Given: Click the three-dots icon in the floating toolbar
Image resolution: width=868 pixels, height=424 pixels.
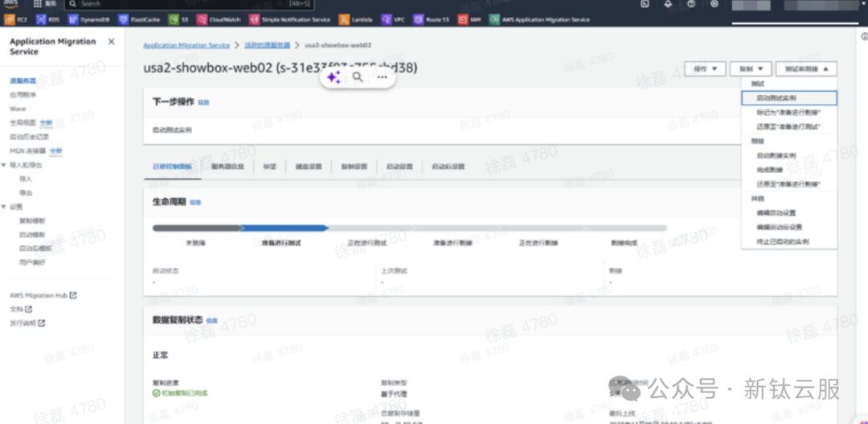Looking at the screenshot, I should pyautogui.click(x=382, y=77).
